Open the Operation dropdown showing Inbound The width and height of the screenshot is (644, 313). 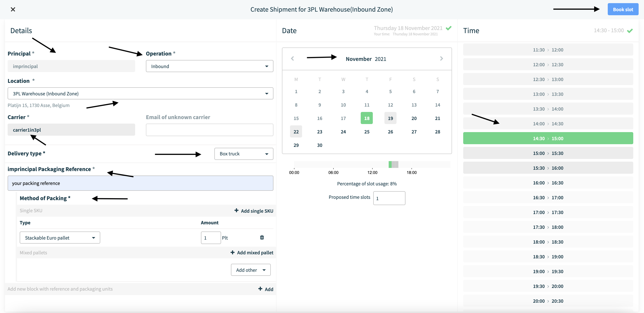point(209,66)
